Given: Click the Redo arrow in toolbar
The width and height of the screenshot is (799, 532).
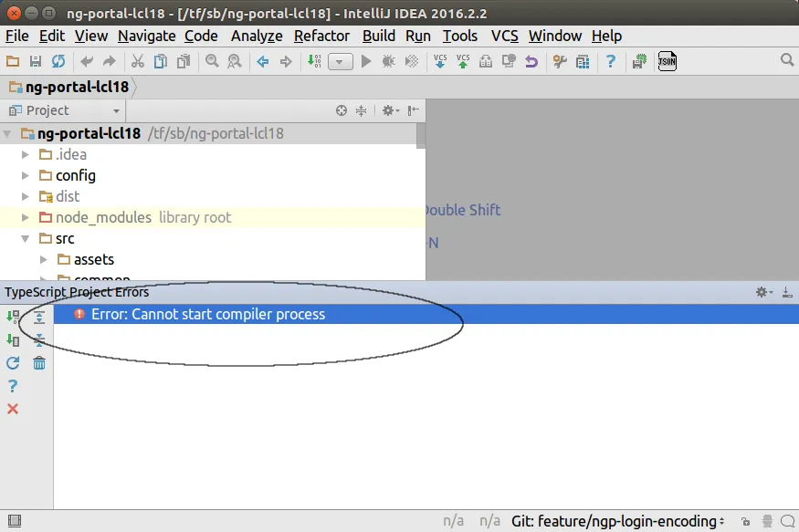Looking at the screenshot, I should point(109,62).
